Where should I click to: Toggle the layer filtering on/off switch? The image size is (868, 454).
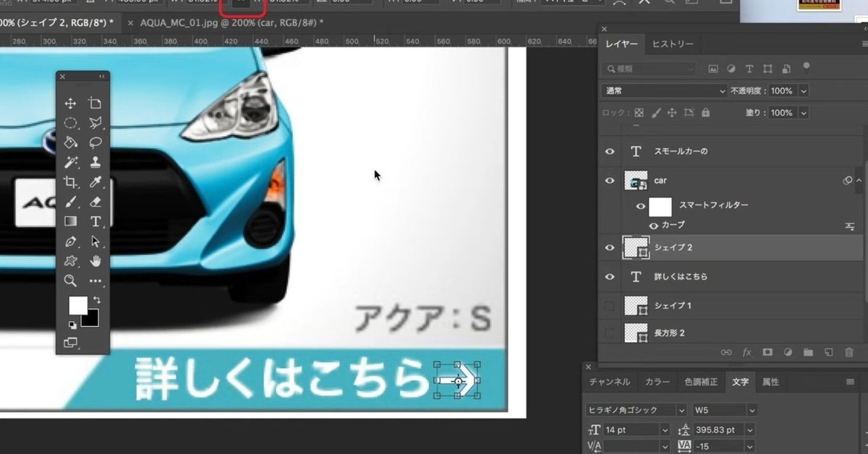tap(807, 67)
